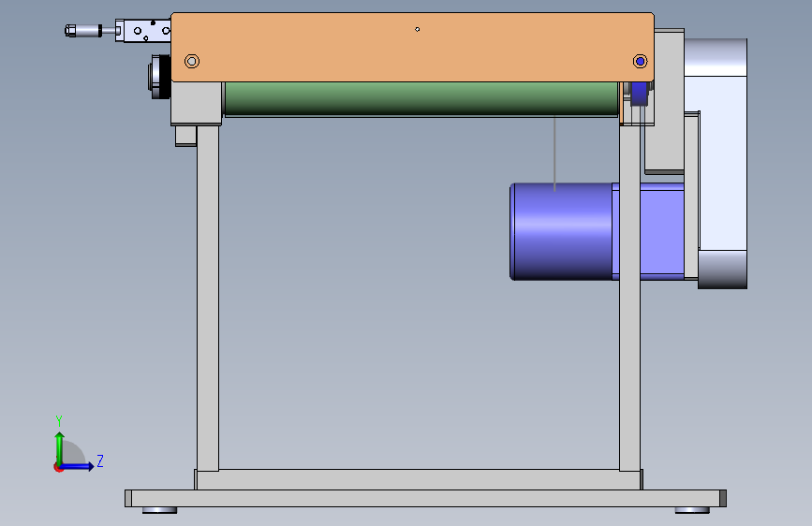The width and height of the screenshot is (812, 526).
Task: Click the "Y" axis label
Action: pos(59,420)
